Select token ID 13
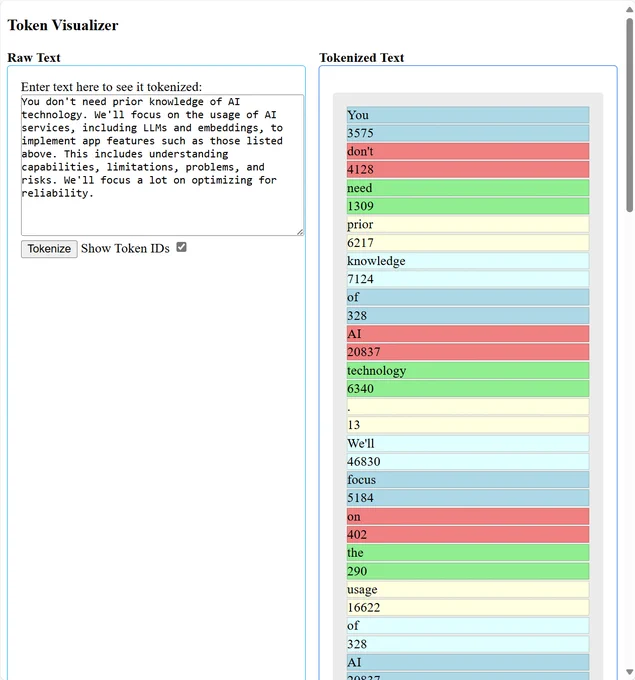Viewport: 635px width, 680px height. (x=468, y=425)
